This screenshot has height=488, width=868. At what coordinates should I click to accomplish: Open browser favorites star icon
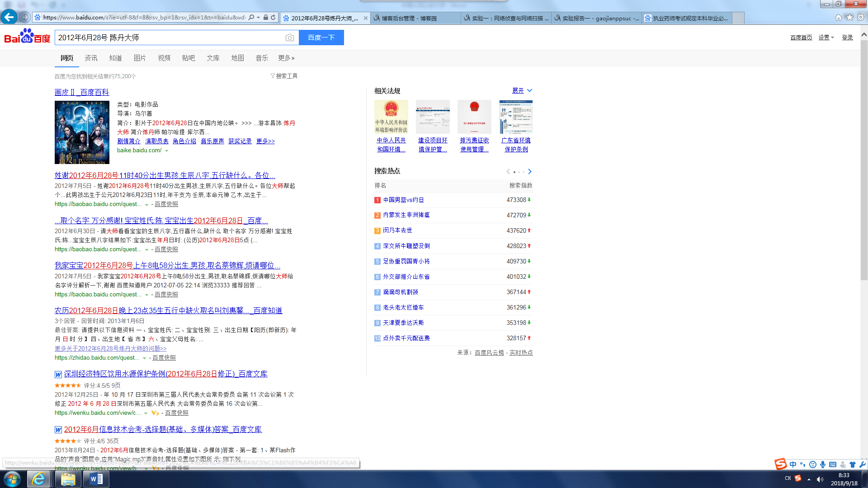pyautogui.click(x=849, y=18)
